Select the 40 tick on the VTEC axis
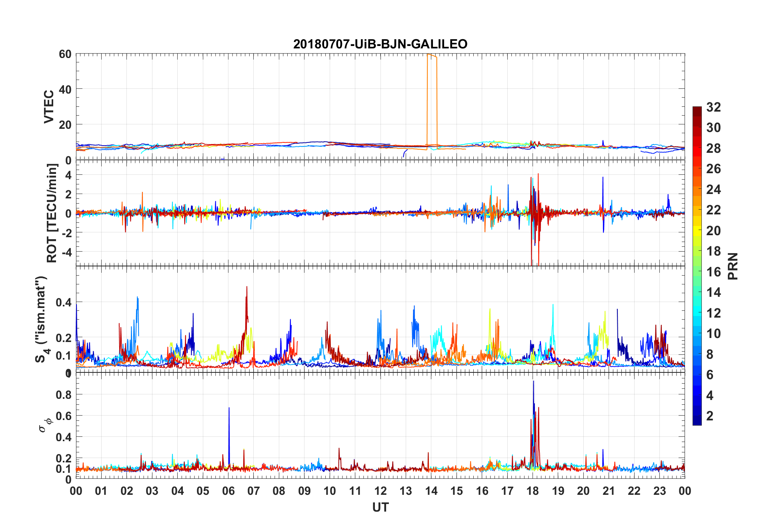761x532 pixels. tap(65, 90)
